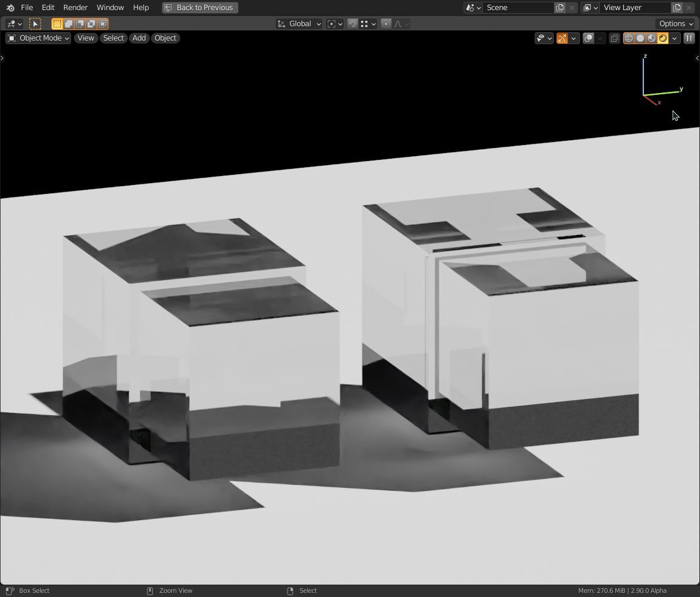Switch to wireframe viewport shading

click(x=629, y=38)
